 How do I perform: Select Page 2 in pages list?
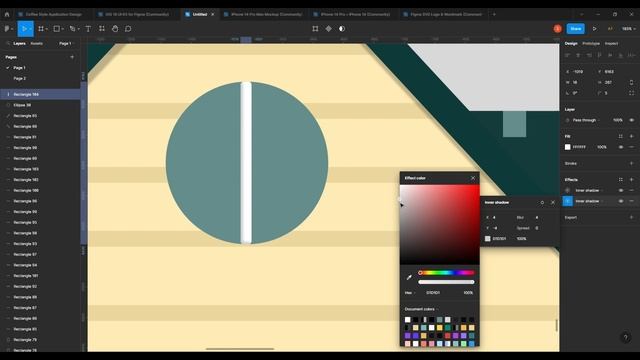click(x=20, y=78)
